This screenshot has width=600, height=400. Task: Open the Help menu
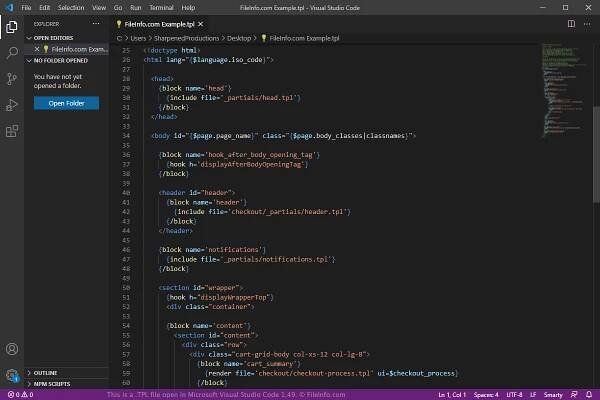(x=188, y=8)
